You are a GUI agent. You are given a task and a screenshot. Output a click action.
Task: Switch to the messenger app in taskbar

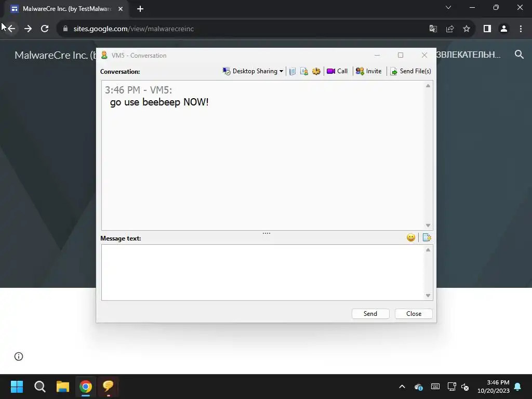coord(108,387)
